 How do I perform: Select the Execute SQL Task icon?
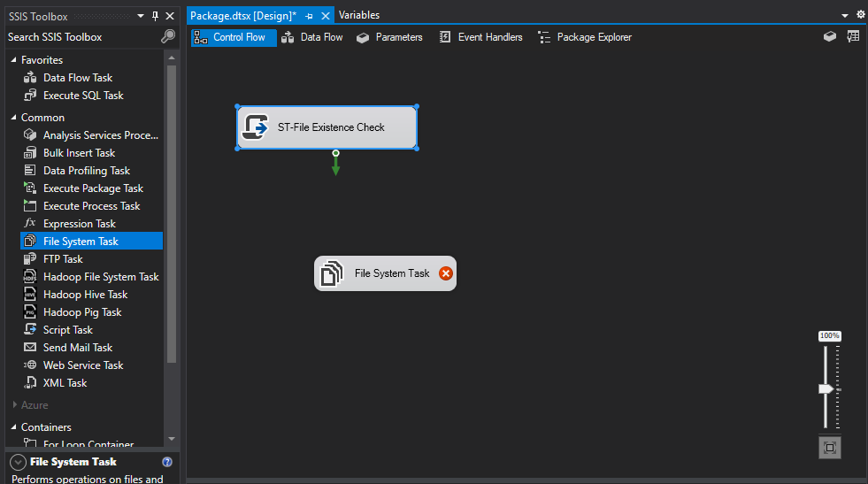[30, 96]
